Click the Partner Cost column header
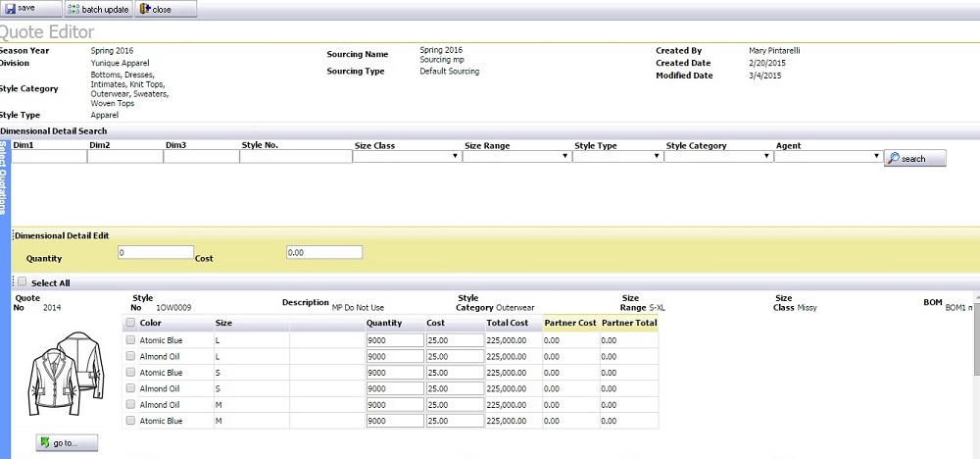Viewport: 980px width, 459px height. pos(570,323)
